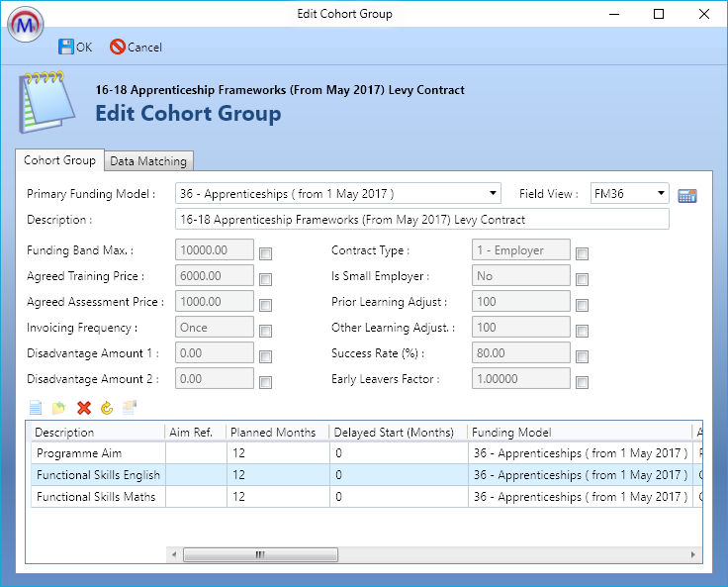728x587 pixels.
Task: Enable the Contract Type checkbox
Action: 582,253
